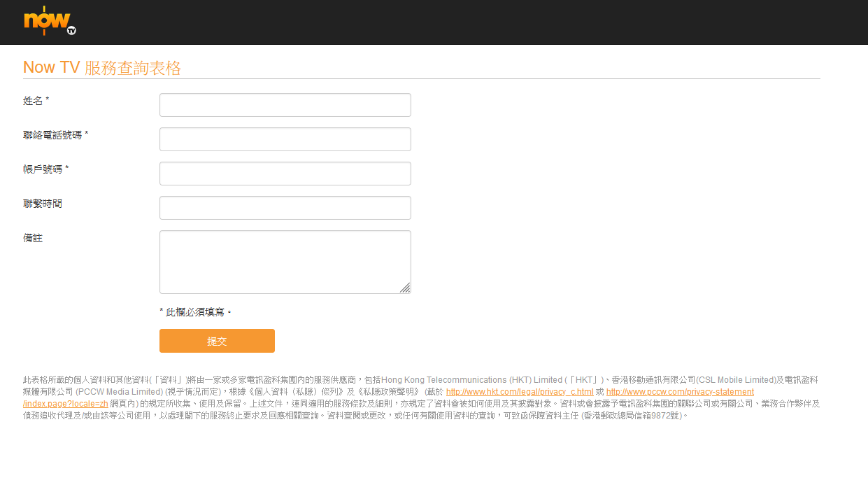
Task: Open the hkt.com privacy link
Action: 520,392
